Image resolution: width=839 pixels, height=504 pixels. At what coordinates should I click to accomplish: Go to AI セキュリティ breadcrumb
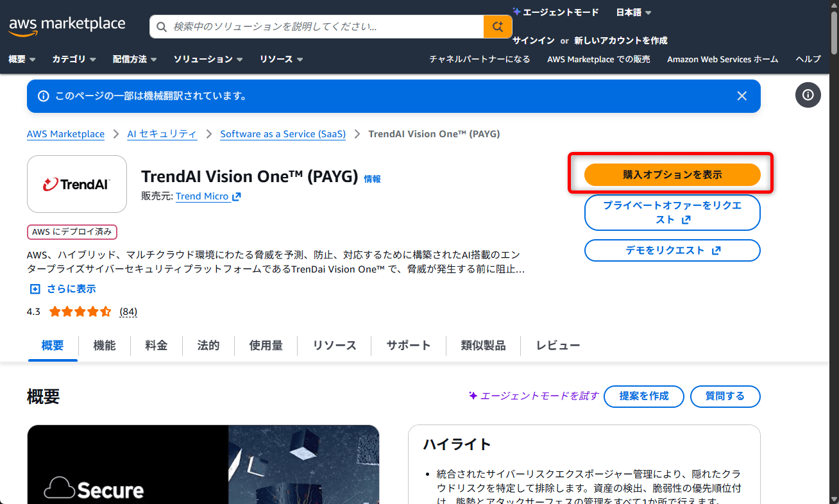pos(162,134)
